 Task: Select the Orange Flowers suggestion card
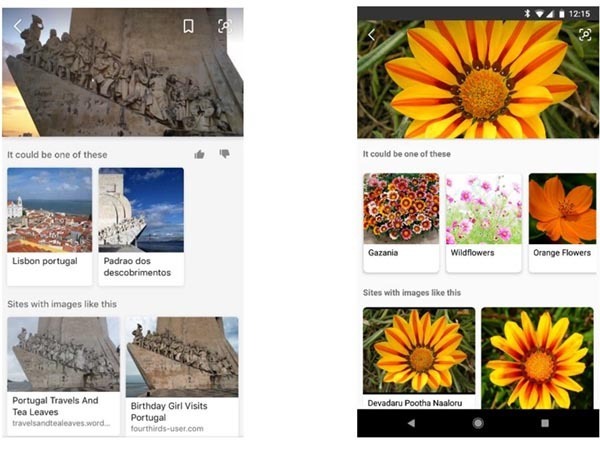coord(562,223)
